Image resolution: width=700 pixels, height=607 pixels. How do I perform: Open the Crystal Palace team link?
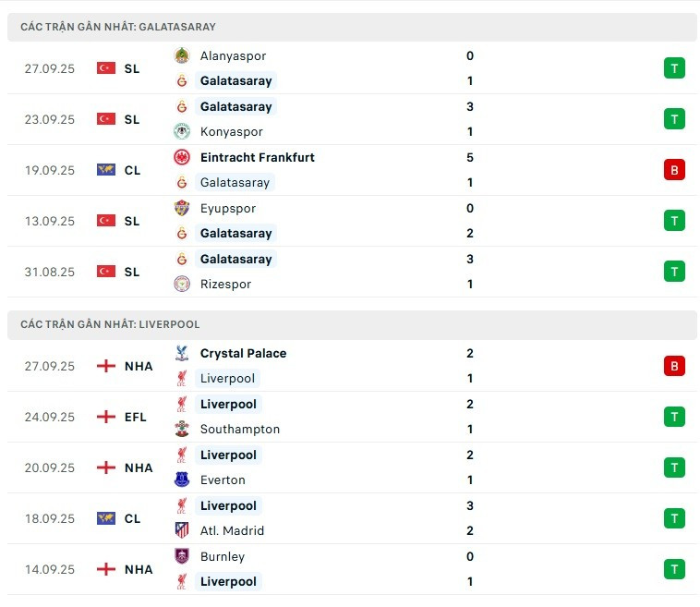point(243,353)
